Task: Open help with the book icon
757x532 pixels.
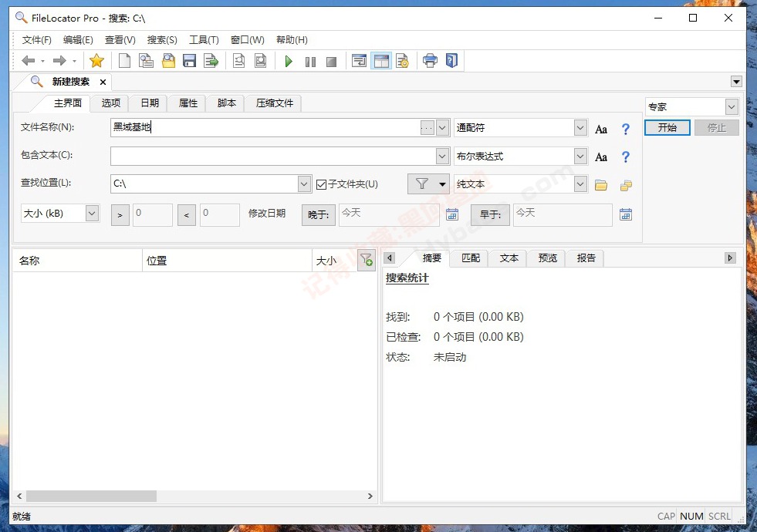Action: [451, 60]
